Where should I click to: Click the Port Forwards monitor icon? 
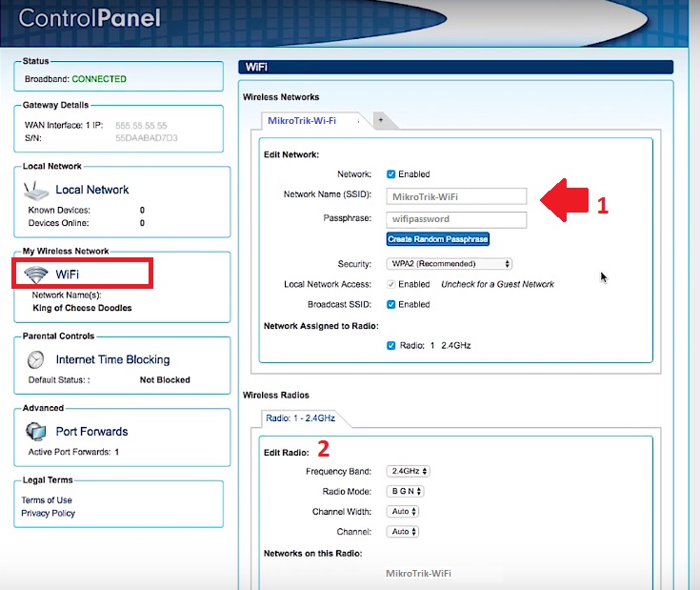pyautogui.click(x=36, y=432)
